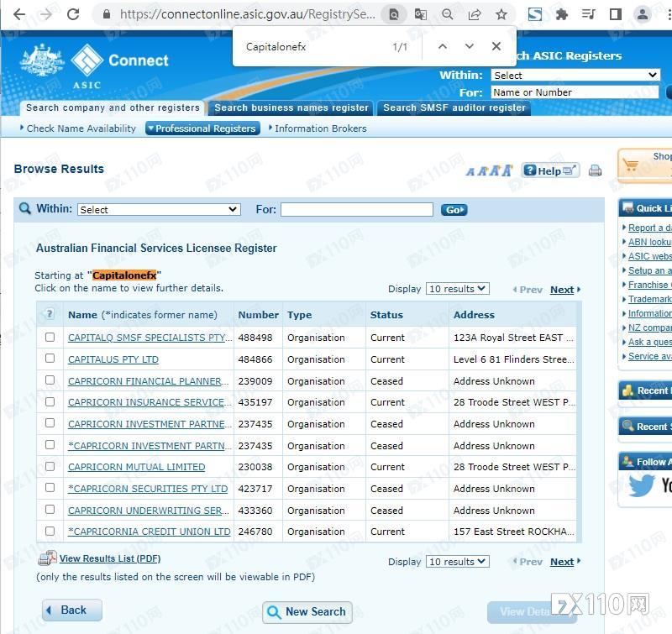
Task: Close the find-in-page bar
Action: [x=496, y=46]
